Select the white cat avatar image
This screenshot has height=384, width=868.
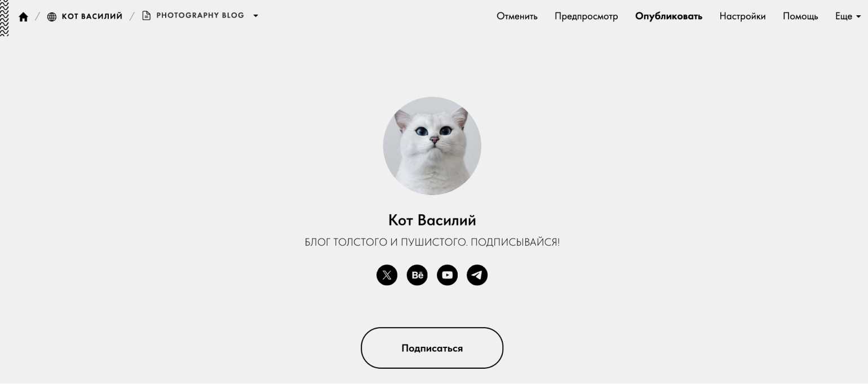[432, 146]
